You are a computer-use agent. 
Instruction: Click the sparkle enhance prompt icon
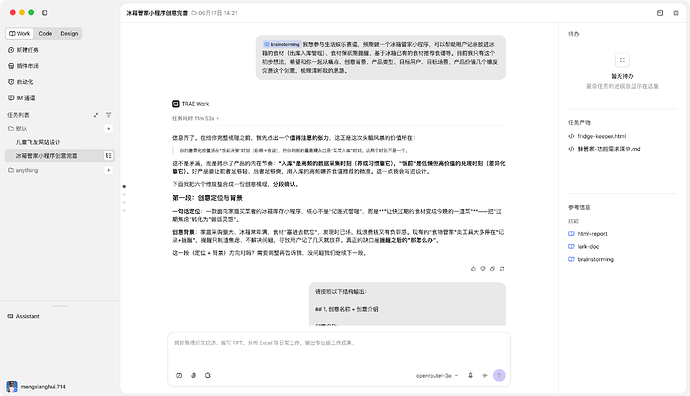(x=484, y=375)
